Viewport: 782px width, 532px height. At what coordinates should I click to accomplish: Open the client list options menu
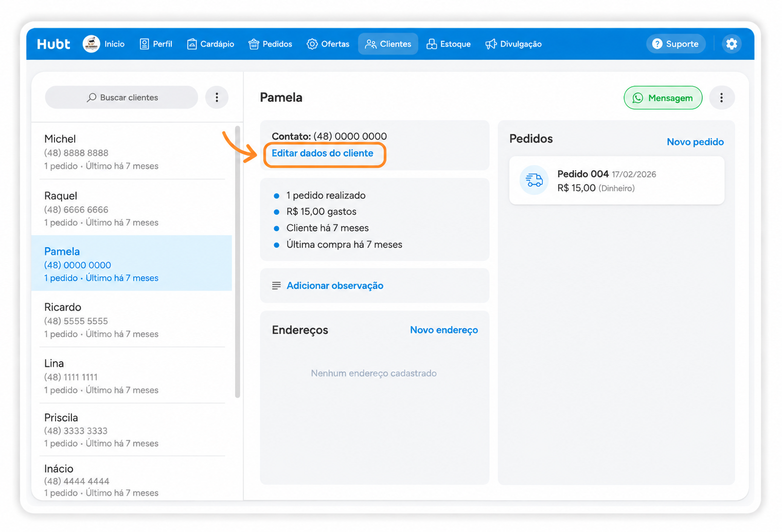[x=217, y=98]
